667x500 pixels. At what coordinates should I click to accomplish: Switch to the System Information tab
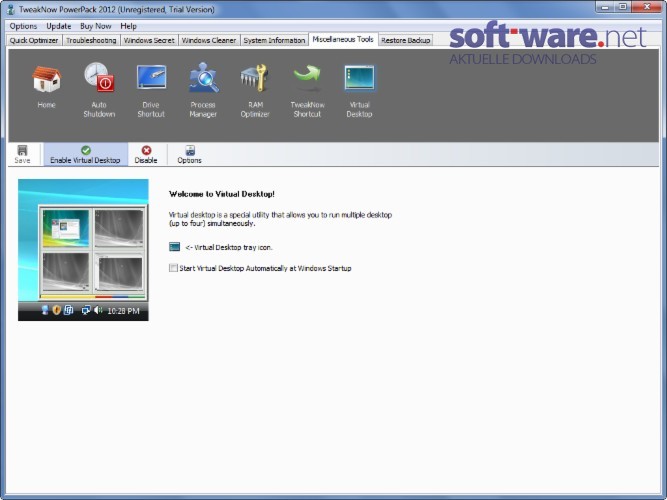pos(274,40)
